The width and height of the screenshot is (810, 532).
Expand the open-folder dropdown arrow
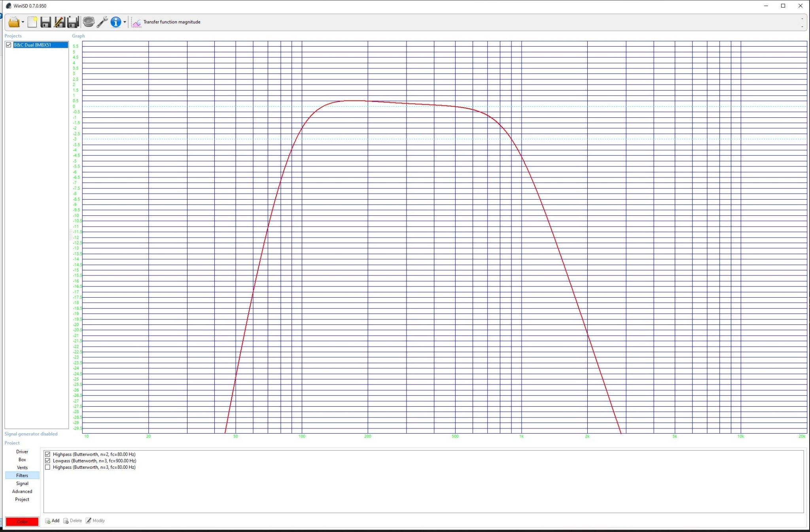(x=23, y=22)
